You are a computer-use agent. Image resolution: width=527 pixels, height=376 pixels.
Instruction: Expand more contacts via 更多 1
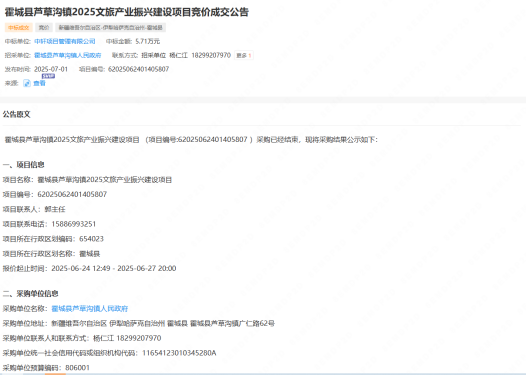[244, 55]
